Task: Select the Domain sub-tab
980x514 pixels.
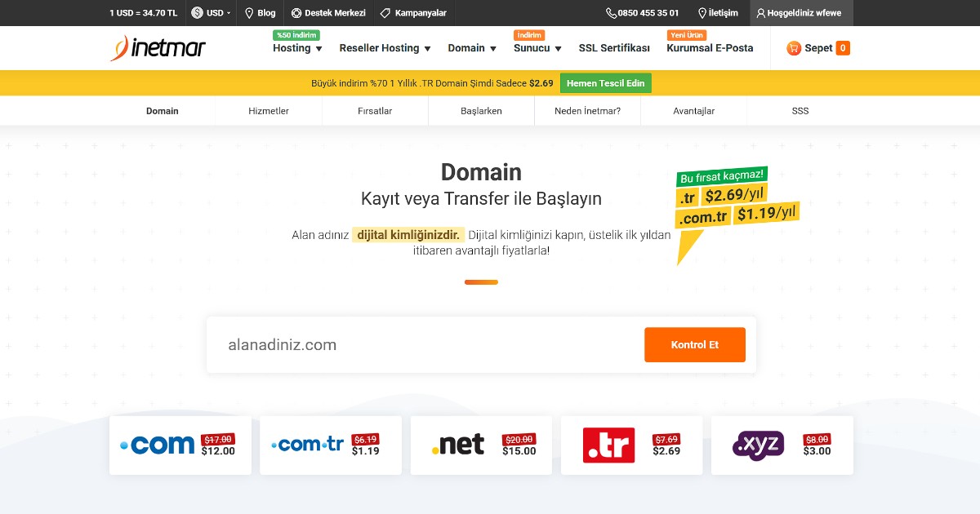Action: (163, 111)
